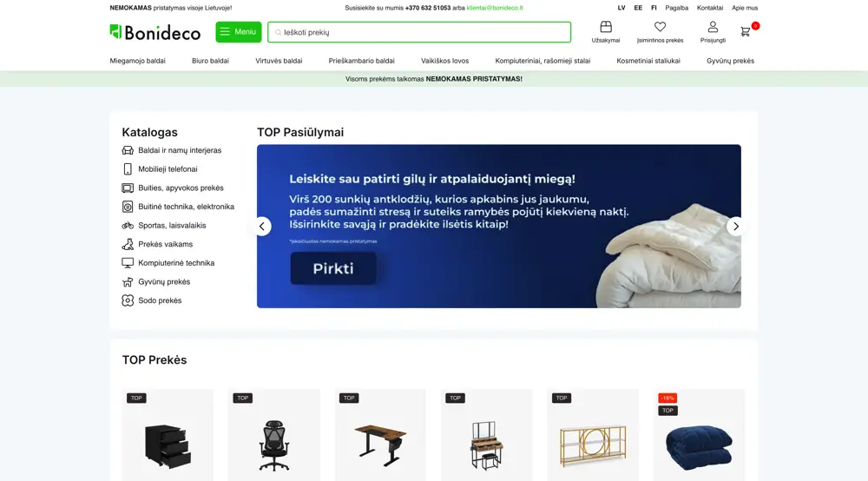Open the heart wishlist icon

[x=660, y=27]
